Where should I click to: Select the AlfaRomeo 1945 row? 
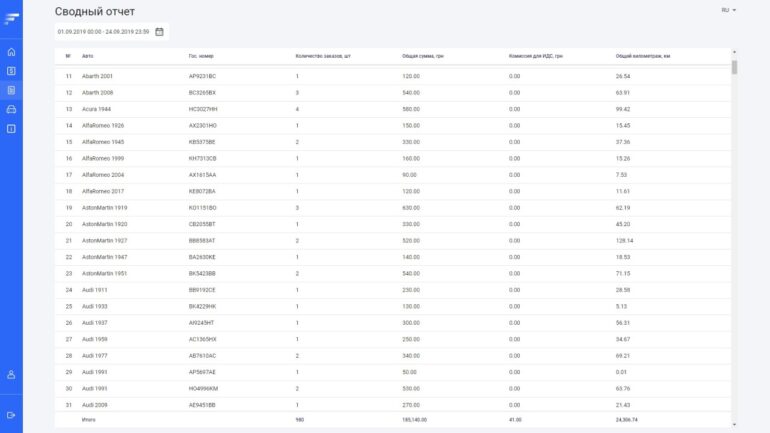click(393, 142)
